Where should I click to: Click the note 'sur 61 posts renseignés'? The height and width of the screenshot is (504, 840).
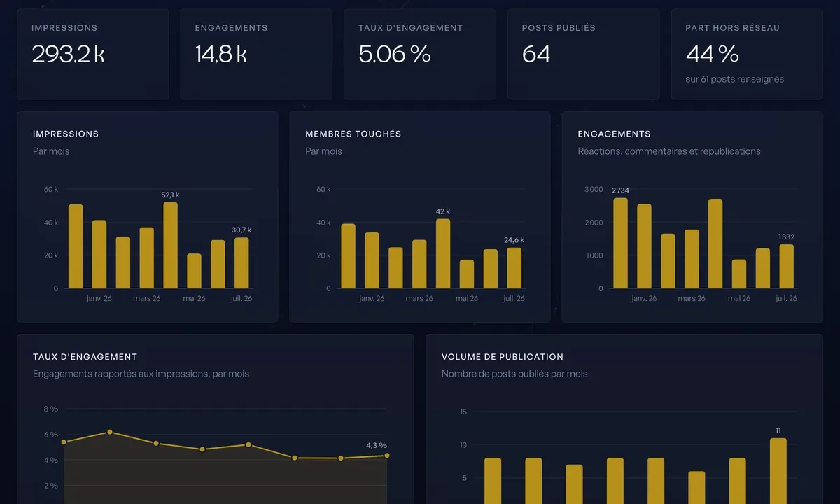(735, 79)
